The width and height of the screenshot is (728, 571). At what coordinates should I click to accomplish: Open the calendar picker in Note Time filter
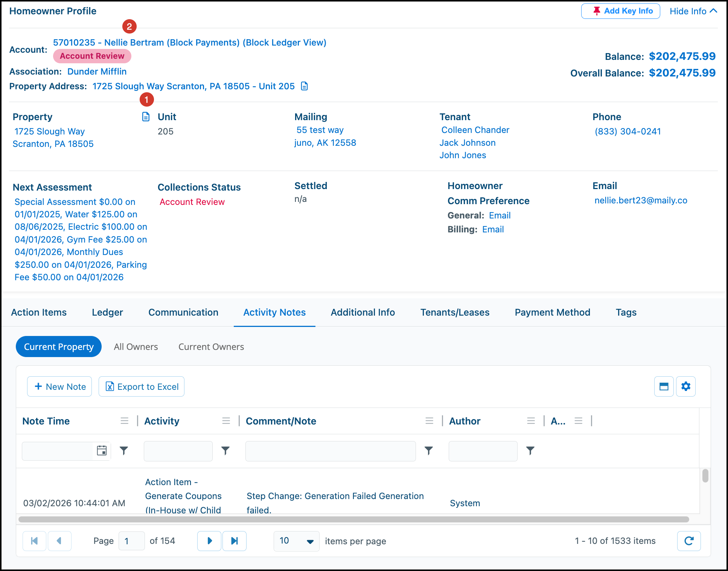pyautogui.click(x=102, y=450)
